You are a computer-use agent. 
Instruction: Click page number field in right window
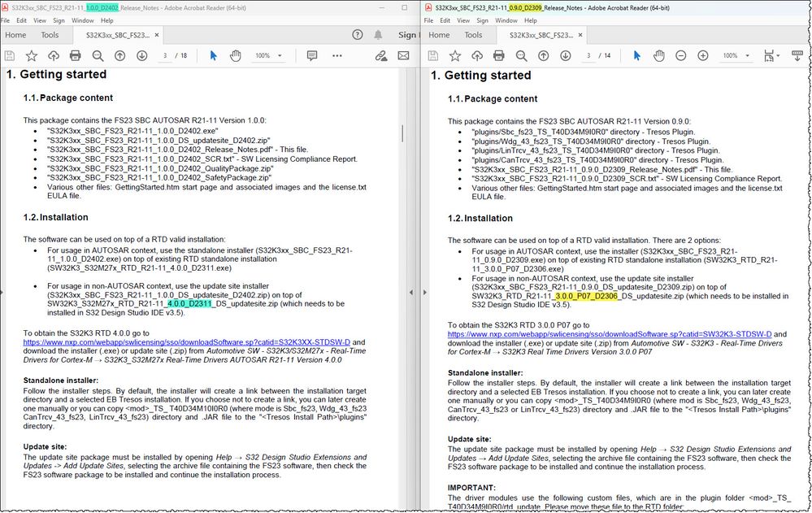click(588, 55)
